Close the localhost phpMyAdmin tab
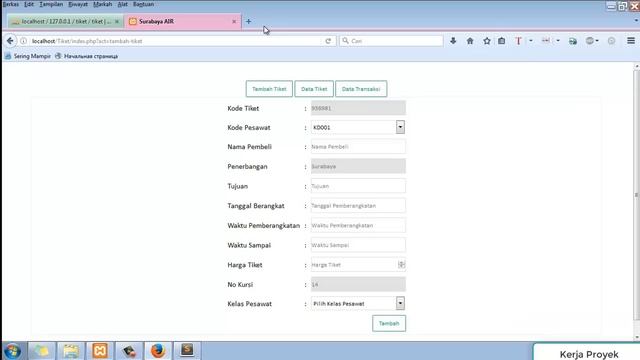 click(x=117, y=21)
